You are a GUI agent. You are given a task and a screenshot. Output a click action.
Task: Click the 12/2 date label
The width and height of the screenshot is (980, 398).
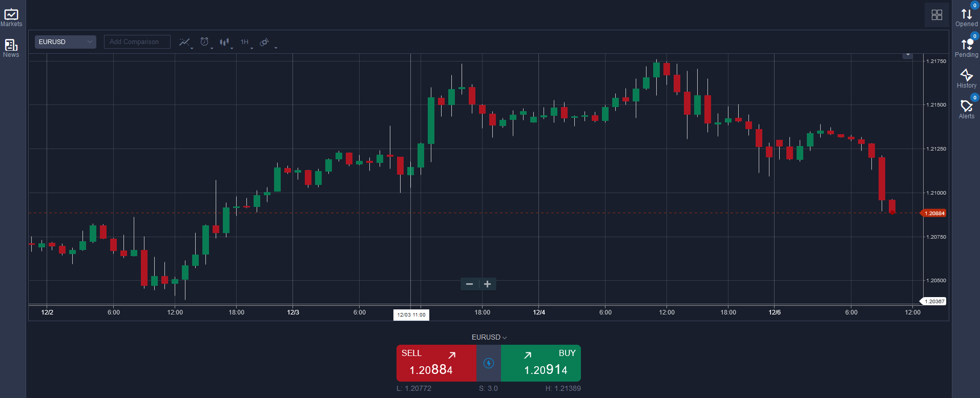pyautogui.click(x=47, y=312)
